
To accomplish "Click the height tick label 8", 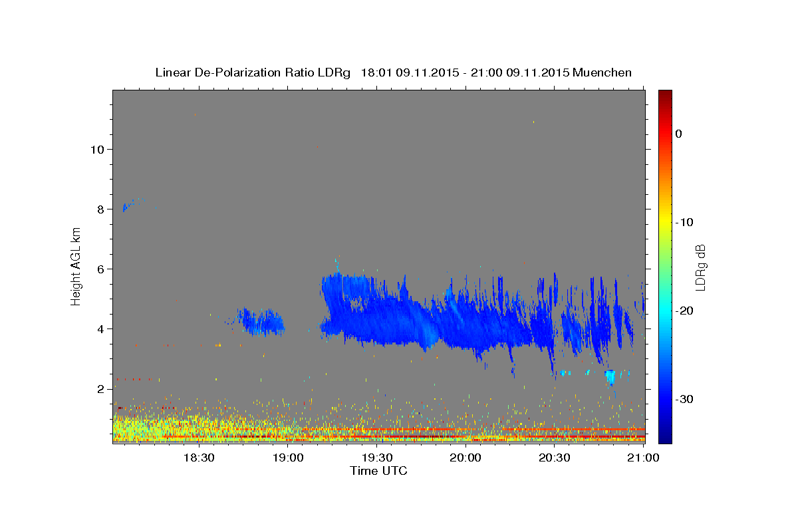I will coord(100,209).
